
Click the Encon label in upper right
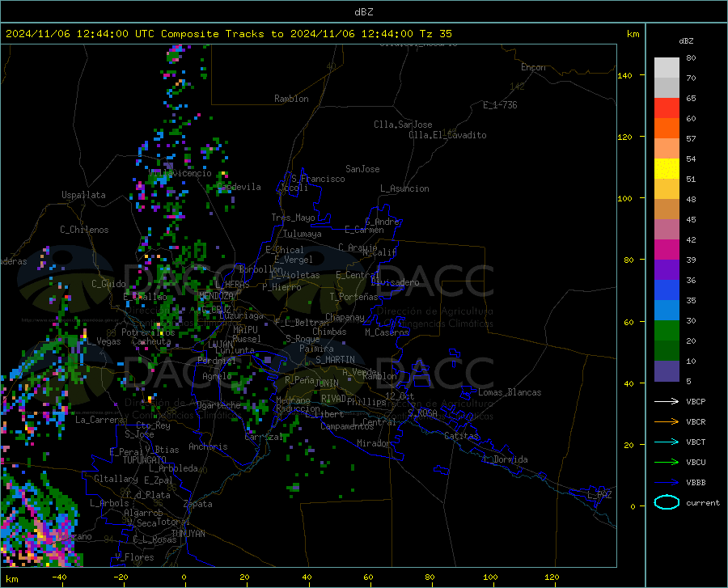533,67
